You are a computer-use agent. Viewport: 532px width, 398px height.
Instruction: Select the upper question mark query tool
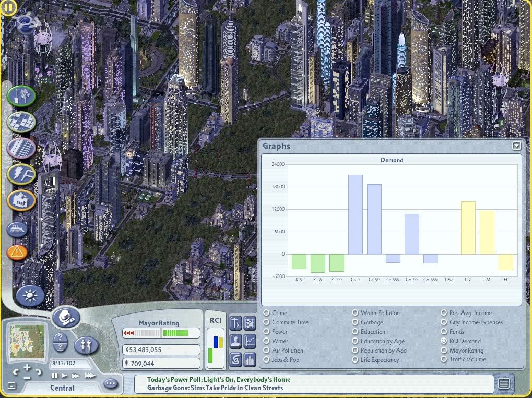point(60,337)
